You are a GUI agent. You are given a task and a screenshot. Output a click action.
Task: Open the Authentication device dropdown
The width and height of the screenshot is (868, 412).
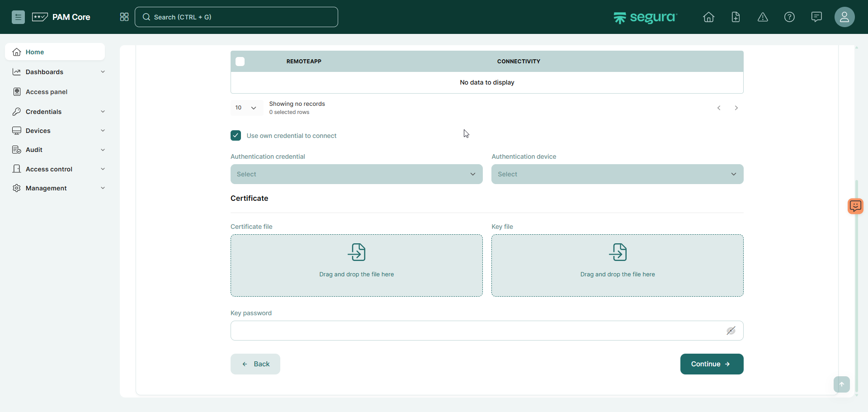coord(617,174)
